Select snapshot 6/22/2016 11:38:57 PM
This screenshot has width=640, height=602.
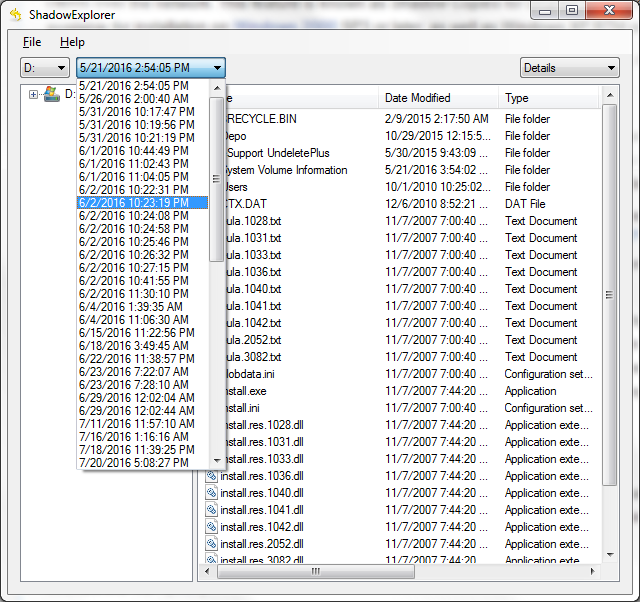142,359
